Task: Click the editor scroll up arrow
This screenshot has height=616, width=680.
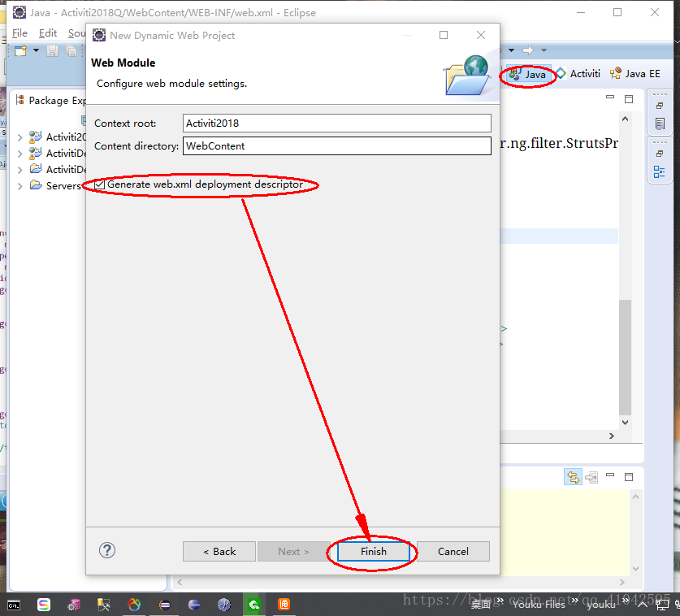Action: pos(625,119)
